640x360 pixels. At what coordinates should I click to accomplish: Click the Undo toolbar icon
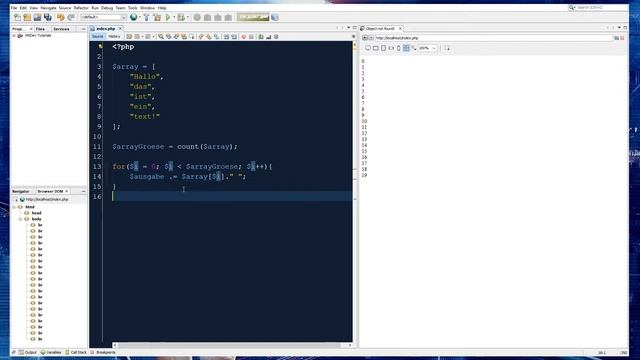click(60, 17)
